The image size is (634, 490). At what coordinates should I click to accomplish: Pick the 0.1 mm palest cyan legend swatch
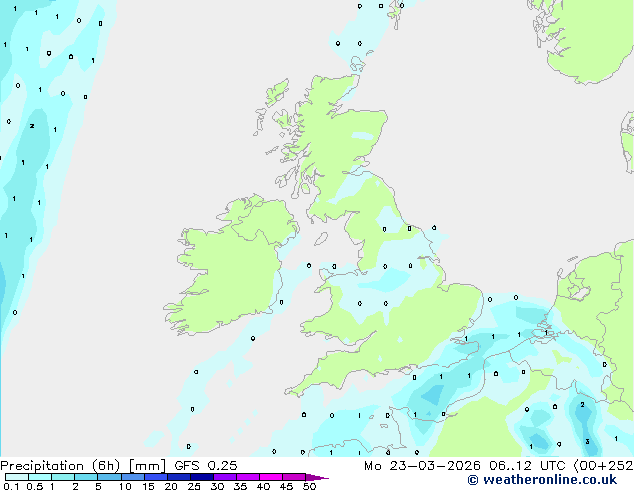click(17, 477)
